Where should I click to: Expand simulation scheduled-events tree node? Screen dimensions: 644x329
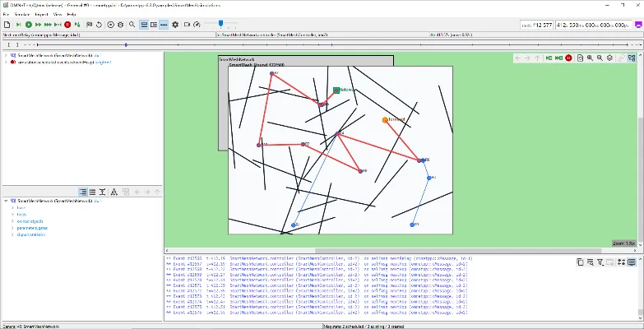[x=6, y=62]
